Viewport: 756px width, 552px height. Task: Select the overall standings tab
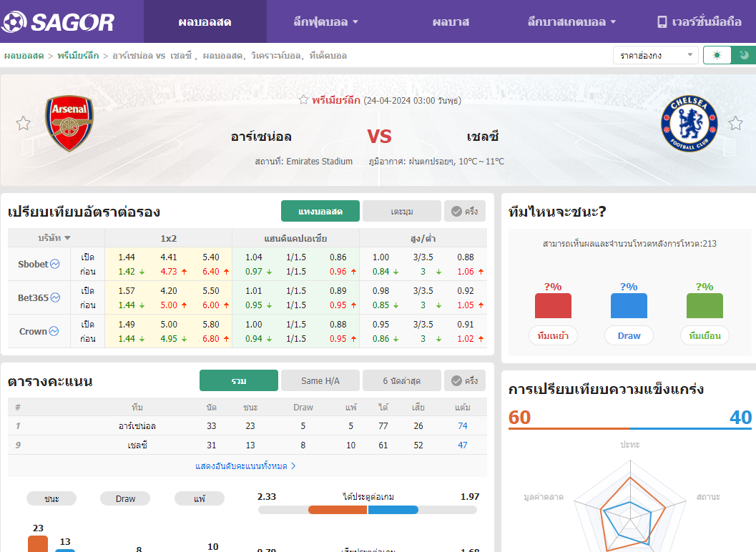click(x=239, y=381)
